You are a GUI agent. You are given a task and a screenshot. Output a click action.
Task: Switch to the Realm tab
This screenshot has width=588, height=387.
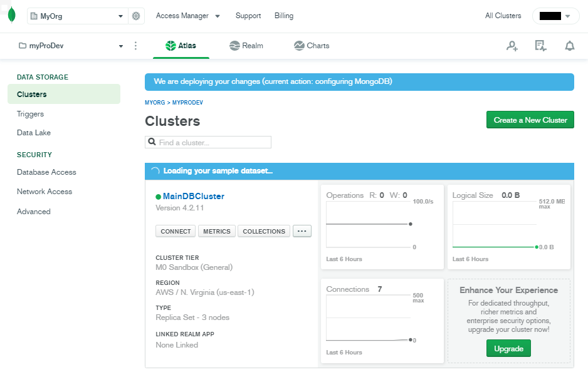(246, 46)
